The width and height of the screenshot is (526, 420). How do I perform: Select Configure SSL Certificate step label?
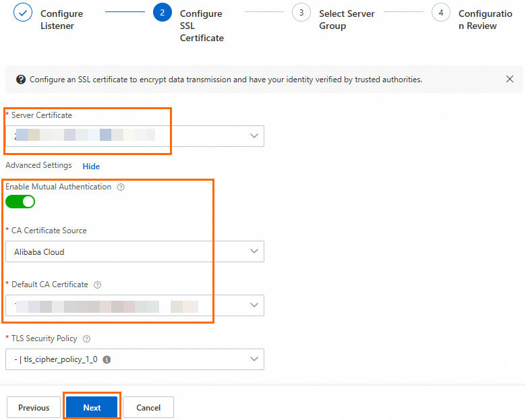[202, 26]
